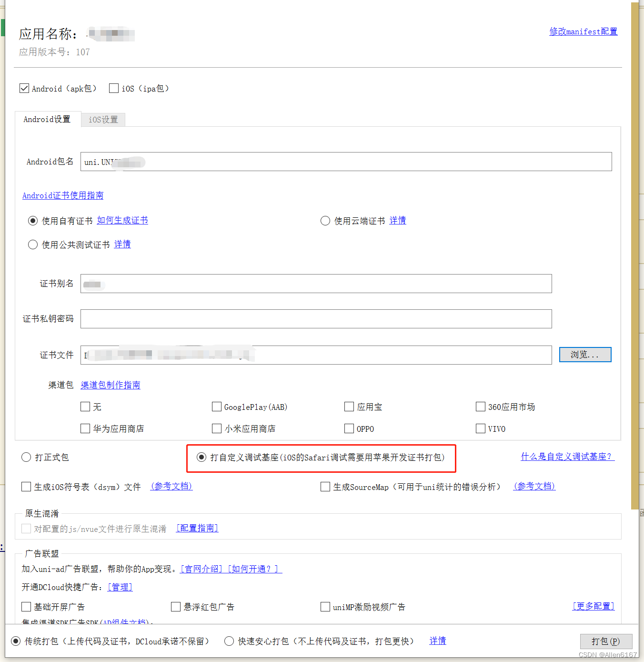Select the 打正式包 release option

[26, 457]
